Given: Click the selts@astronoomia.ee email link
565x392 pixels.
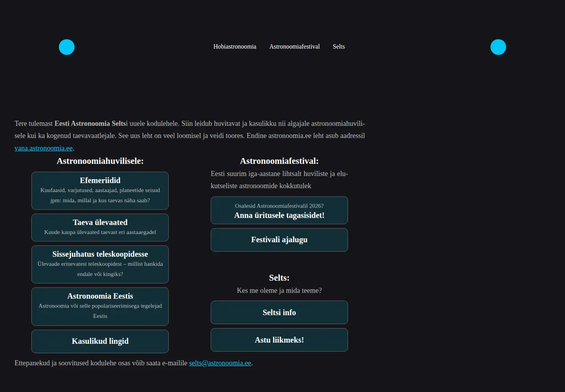Looking at the screenshot, I should (x=220, y=363).
